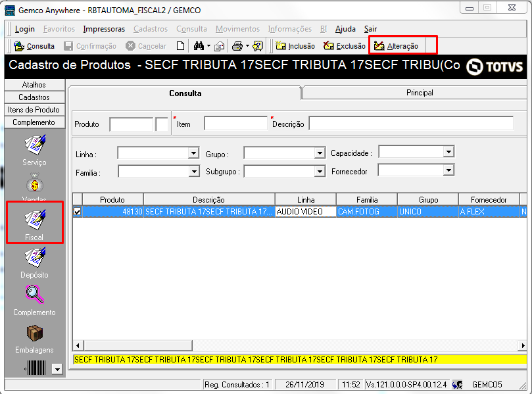This screenshot has width=532, height=394.
Task: Click the Itens de Produto sidebar button
Action: coord(34,110)
